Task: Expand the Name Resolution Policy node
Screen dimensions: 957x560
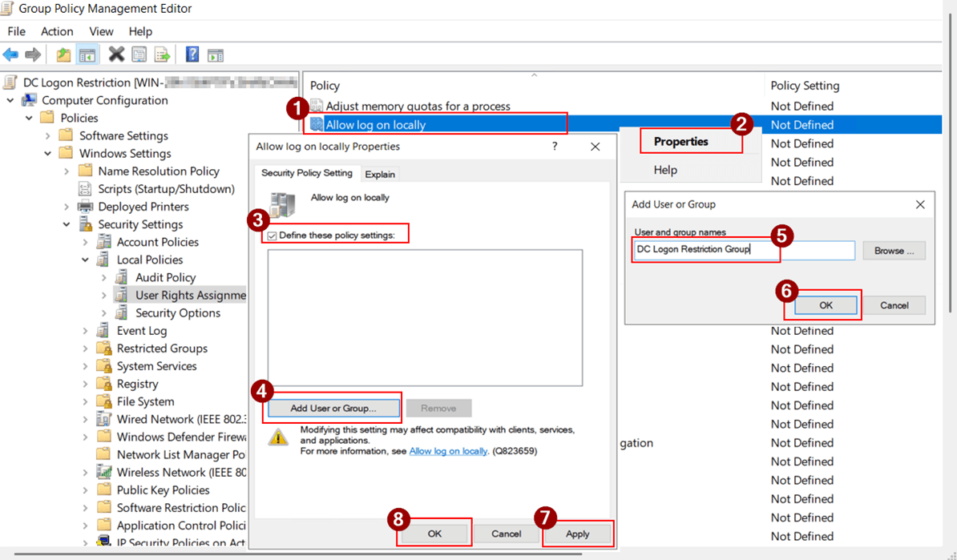Action: pos(67,171)
